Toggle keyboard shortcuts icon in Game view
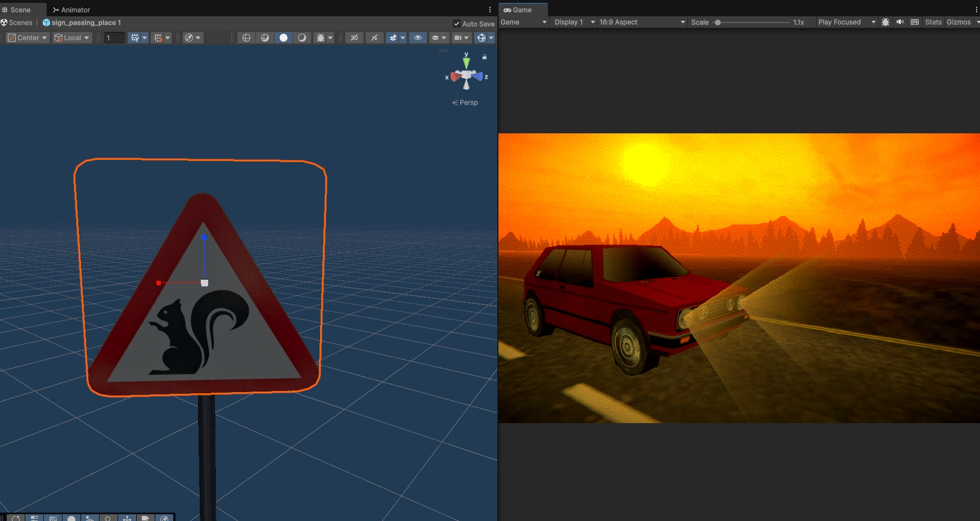The height and width of the screenshot is (521, 980). pos(915,22)
